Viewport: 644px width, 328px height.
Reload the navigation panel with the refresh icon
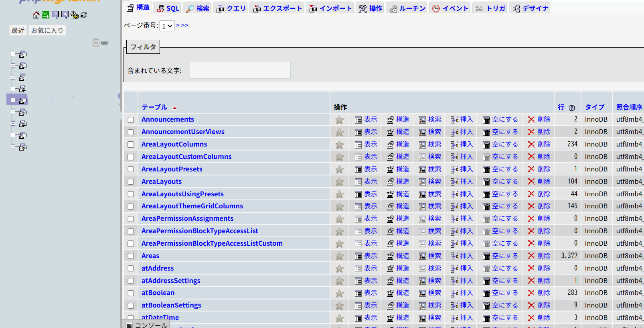[x=84, y=15]
